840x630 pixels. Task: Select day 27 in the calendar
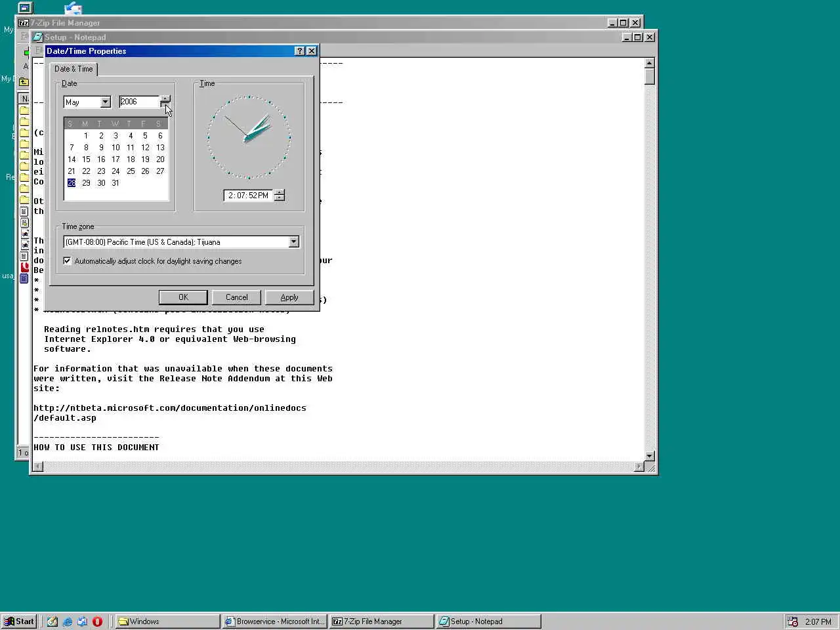pyautogui.click(x=160, y=171)
